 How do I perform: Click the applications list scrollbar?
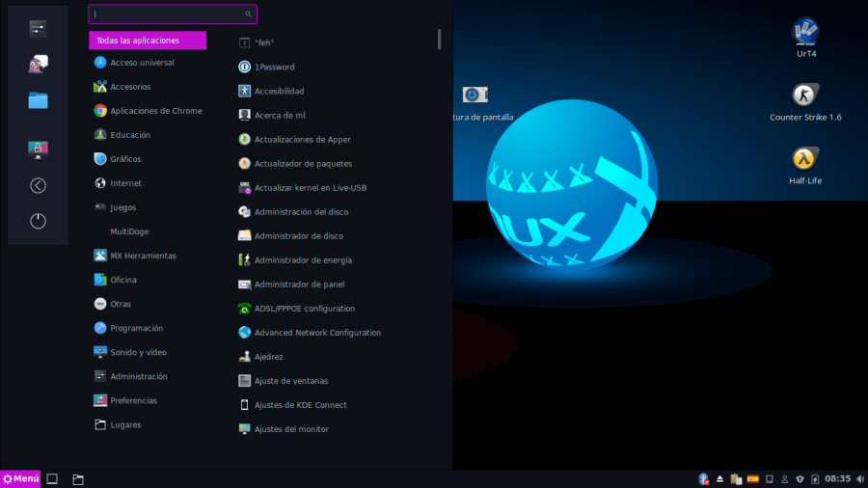[440, 39]
